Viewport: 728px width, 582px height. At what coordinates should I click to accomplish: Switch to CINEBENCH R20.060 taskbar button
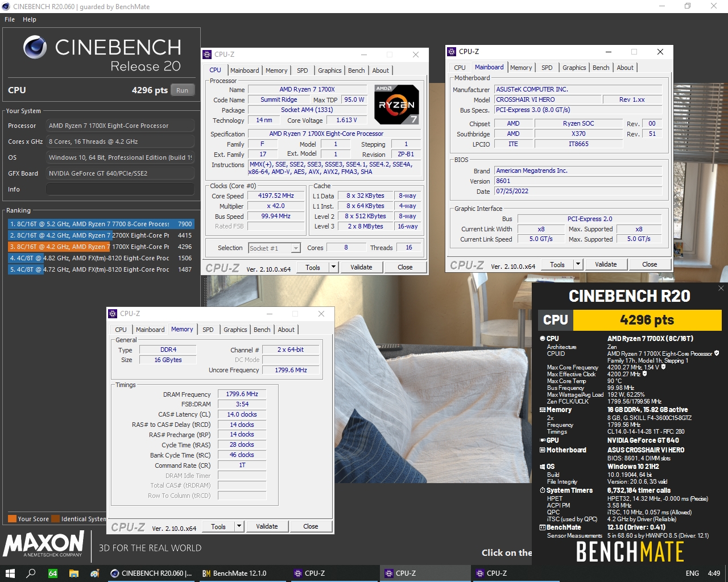pos(151,573)
